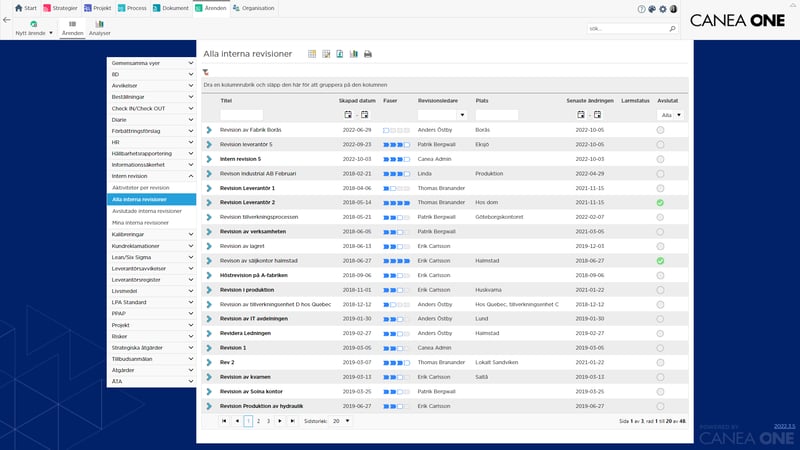
Task: Open the Skapad datum end calendar
Action: (x=364, y=115)
